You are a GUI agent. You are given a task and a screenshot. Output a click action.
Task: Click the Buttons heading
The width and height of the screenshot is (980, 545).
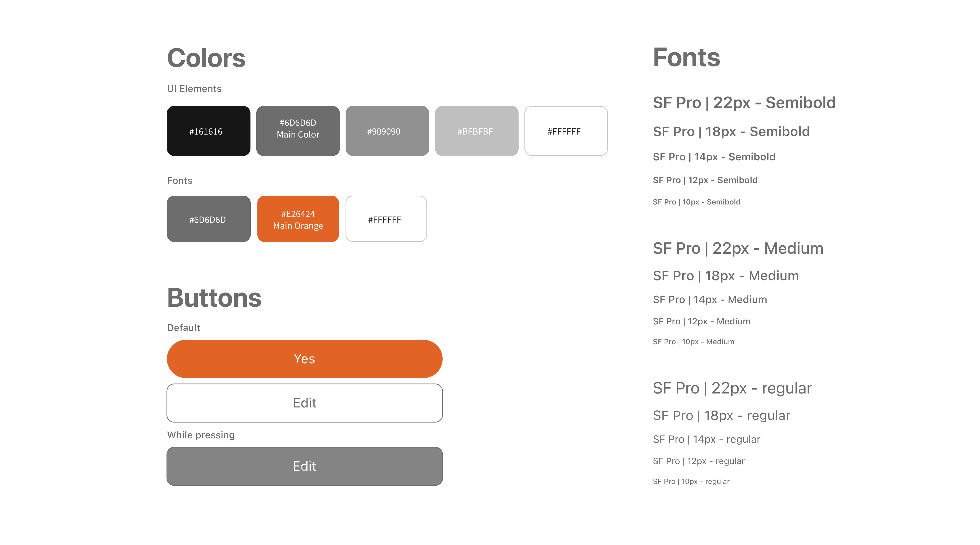(214, 298)
